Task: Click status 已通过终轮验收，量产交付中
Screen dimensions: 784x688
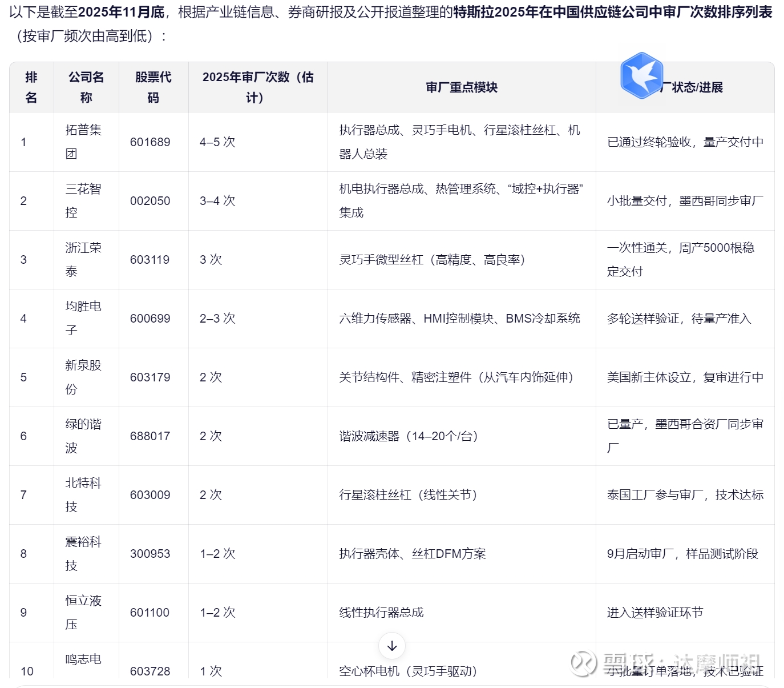Action: click(x=685, y=142)
